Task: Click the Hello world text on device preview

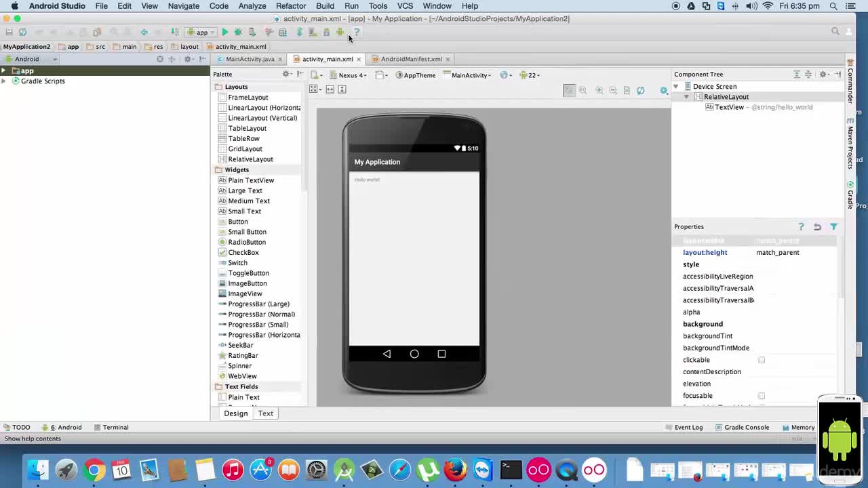Action: click(367, 180)
